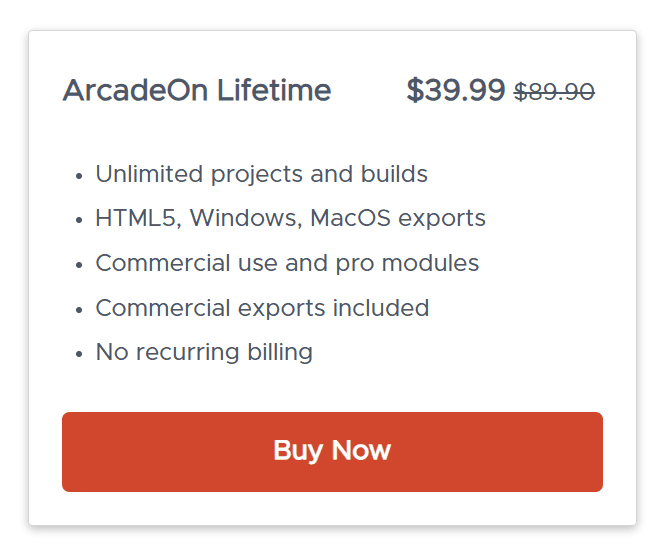Click the crossed-out $89.90 original price
This screenshot has height=555, width=662.
(x=554, y=92)
